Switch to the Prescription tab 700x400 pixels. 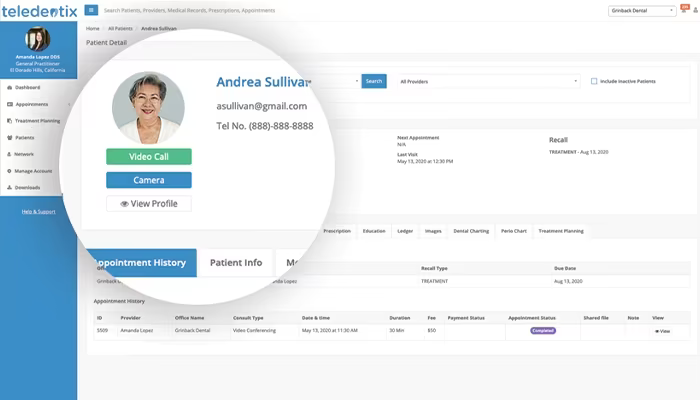(337, 231)
